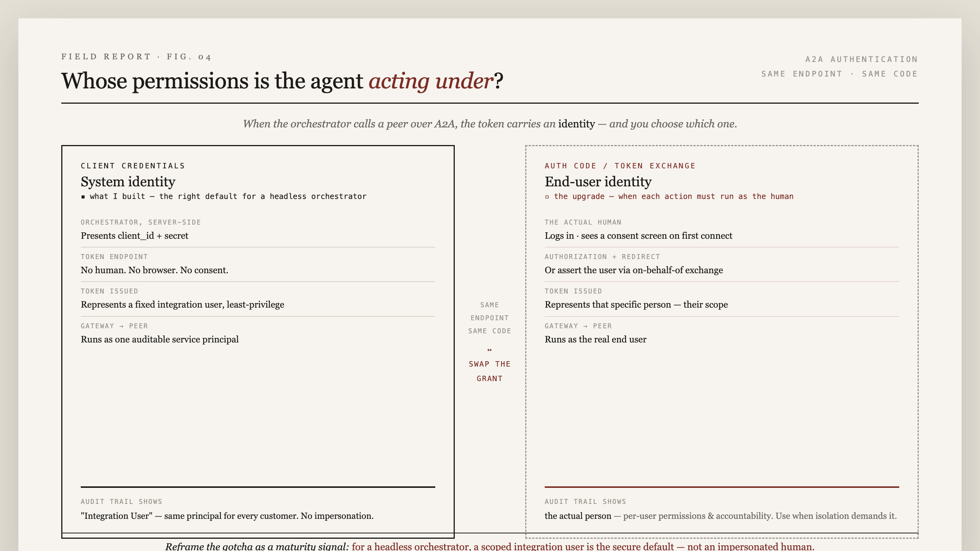Click the center 'SAME ENDPOINT SAME CODE' label

click(490, 318)
